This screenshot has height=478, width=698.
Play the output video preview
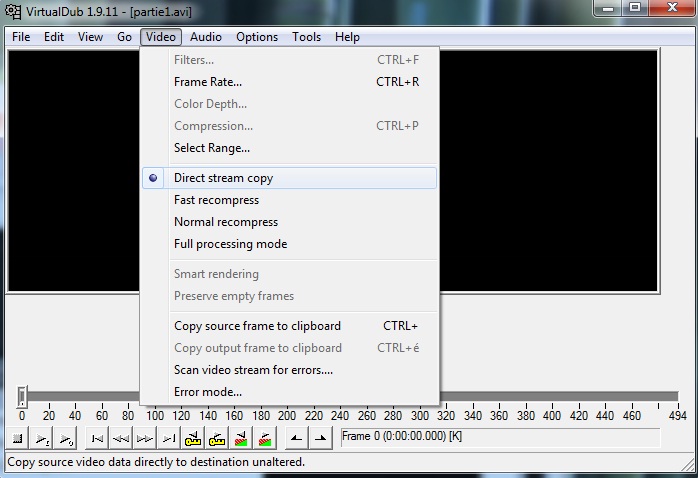tap(65, 438)
